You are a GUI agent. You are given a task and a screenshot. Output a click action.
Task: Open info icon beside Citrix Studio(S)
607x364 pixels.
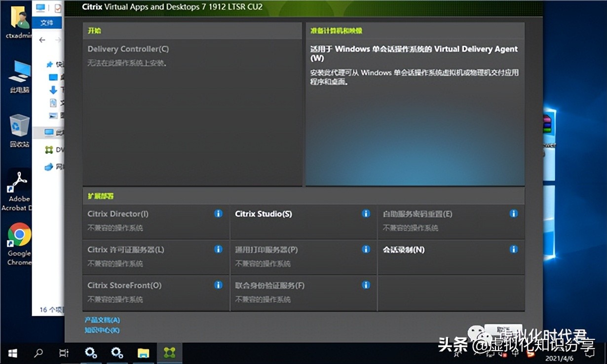tap(366, 214)
